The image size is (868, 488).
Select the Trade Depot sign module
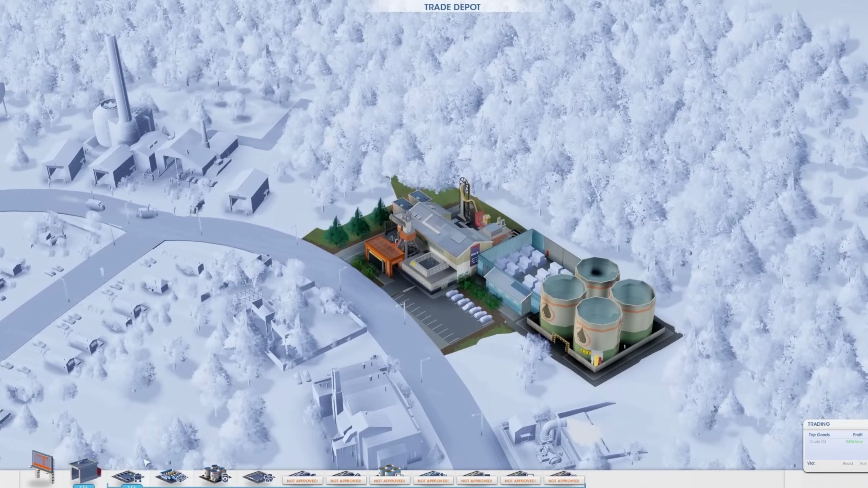click(43, 467)
